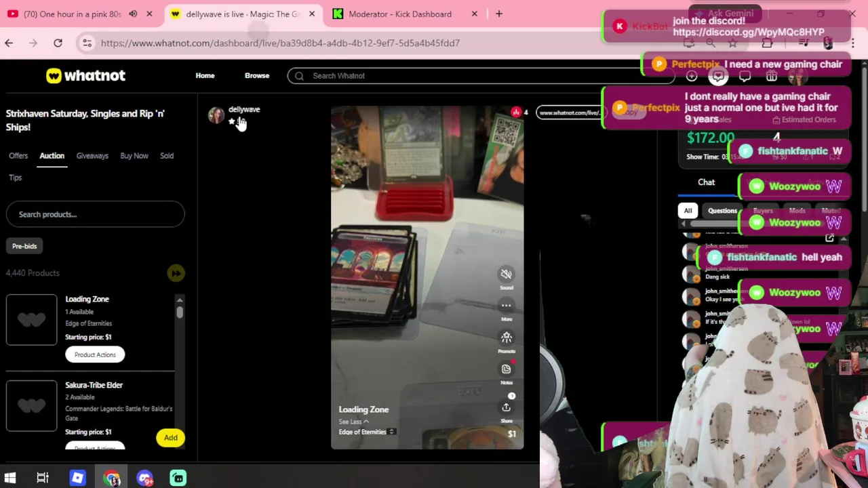Toggle the Pre-bids filter chip
The width and height of the screenshot is (868, 488).
pyautogui.click(x=24, y=246)
